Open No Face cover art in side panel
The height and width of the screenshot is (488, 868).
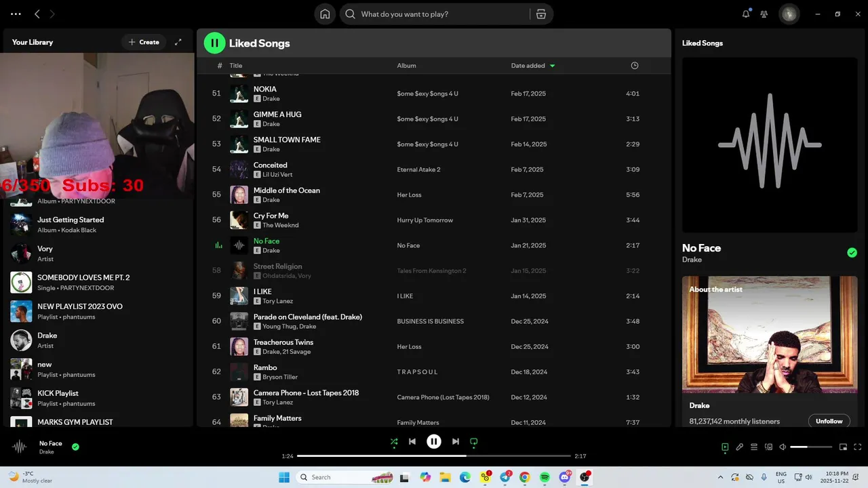coord(770,145)
